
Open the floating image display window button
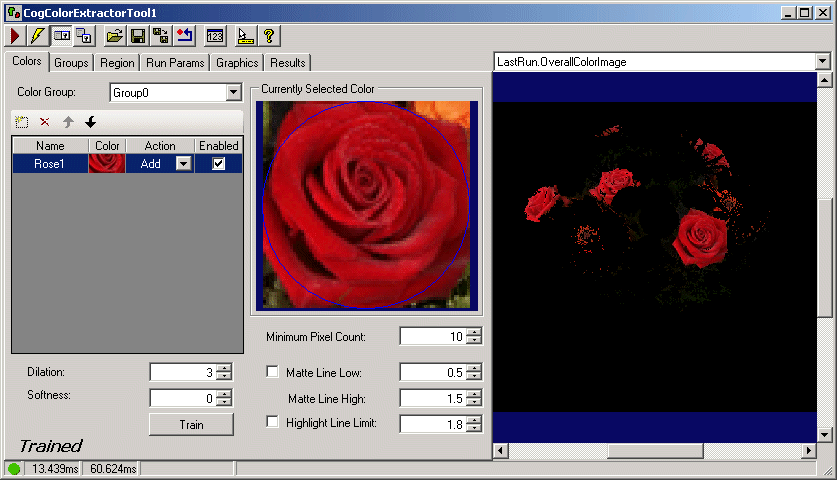tap(84, 36)
